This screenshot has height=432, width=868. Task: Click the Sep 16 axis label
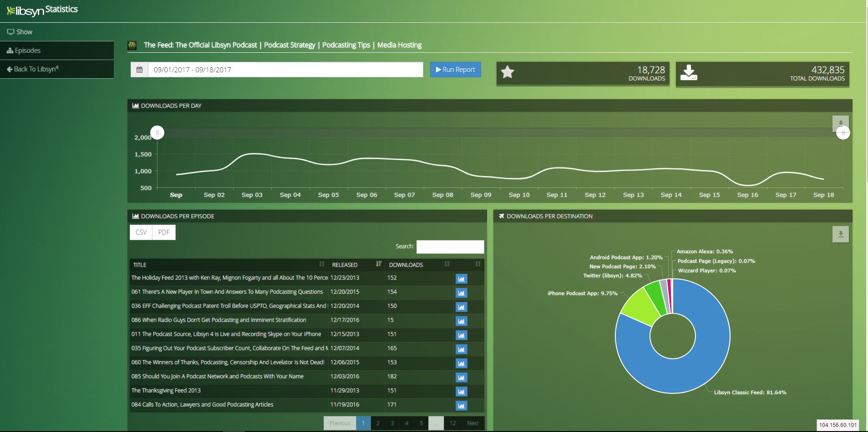click(x=747, y=195)
